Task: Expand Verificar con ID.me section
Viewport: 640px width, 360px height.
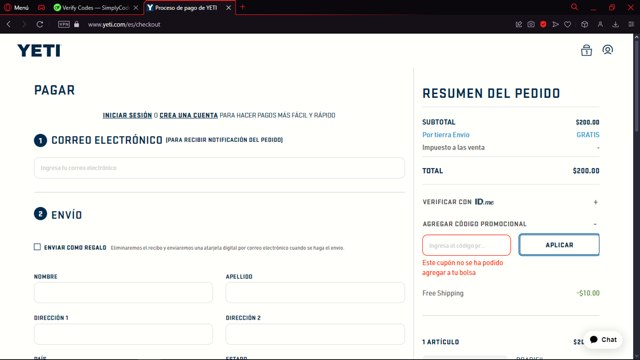Action: point(596,202)
